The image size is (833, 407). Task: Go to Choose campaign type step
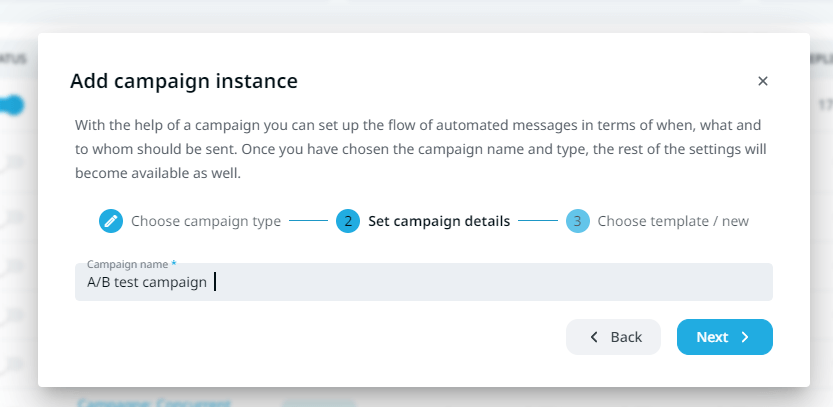[206, 221]
